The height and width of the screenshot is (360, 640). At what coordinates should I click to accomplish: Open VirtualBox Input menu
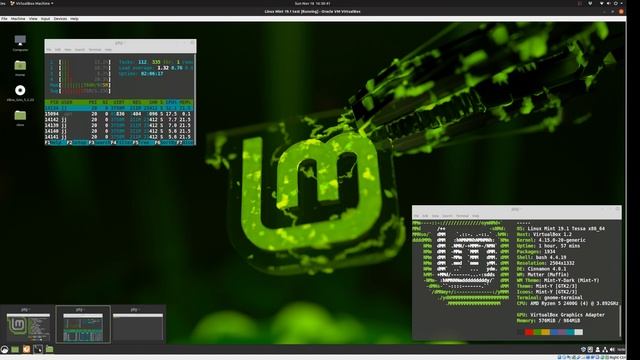point(45,19)
